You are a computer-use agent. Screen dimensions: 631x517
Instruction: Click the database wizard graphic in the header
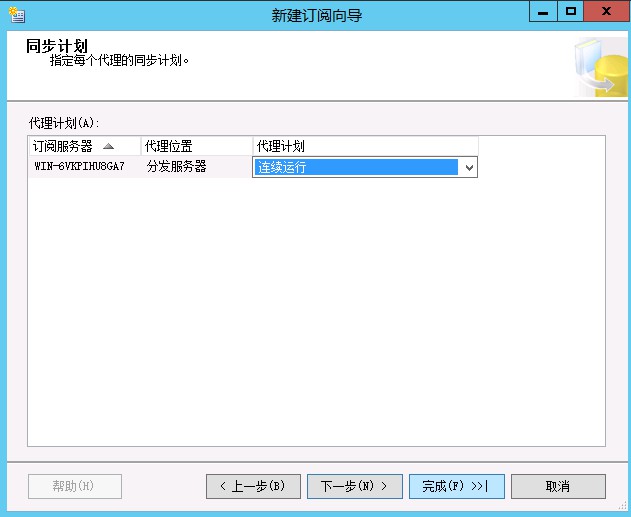[x=599, y=67]
